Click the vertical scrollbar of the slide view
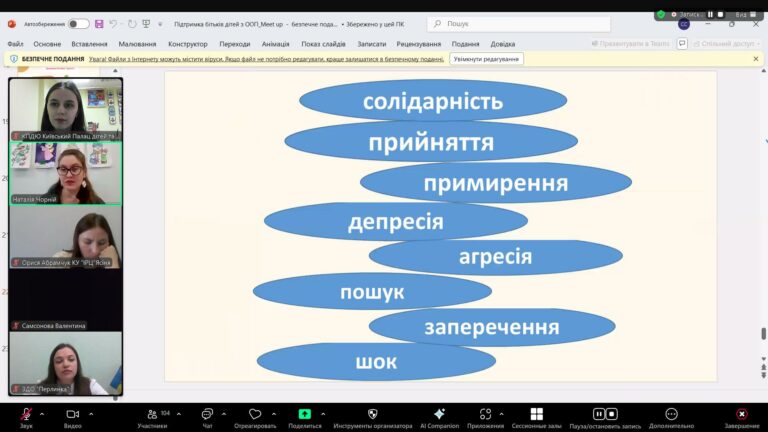The width and height of the screenshot is (768, 432). (x=764, y=220)
